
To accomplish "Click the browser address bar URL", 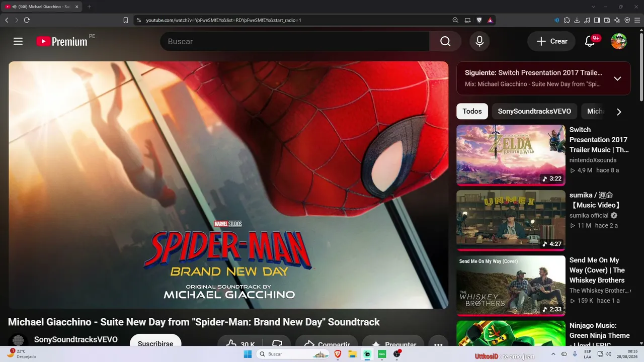I will (x=223, y=20).
